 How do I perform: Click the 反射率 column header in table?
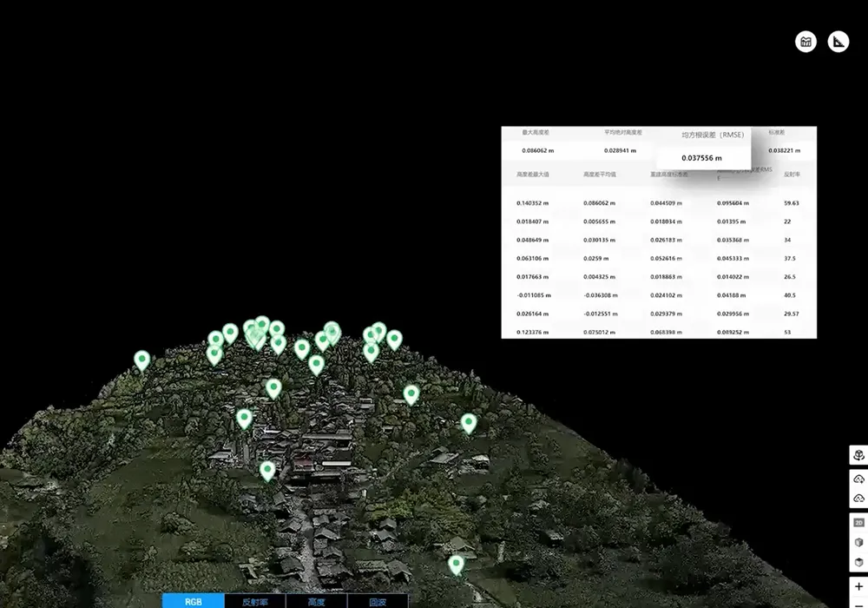[792, 175]
